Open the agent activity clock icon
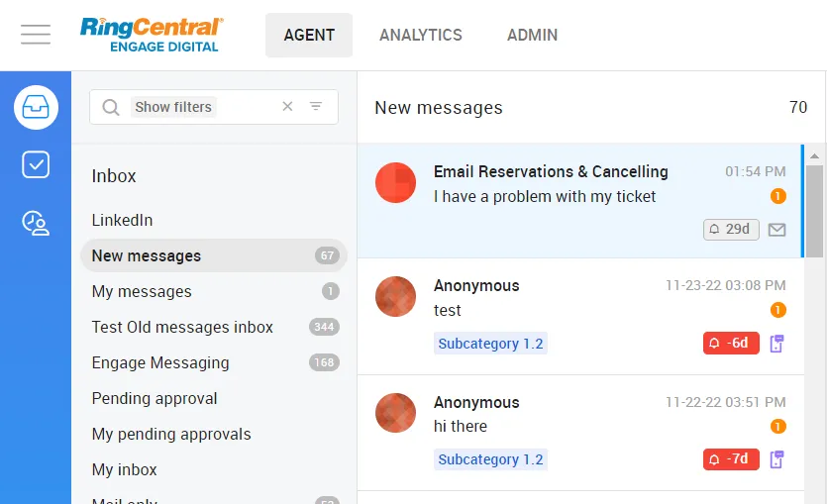The image size is (827, 504). [x=36, y=223]
